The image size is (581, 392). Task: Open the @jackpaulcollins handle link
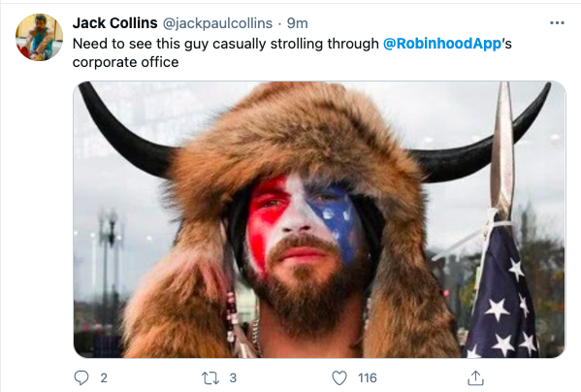pos(217,23)
